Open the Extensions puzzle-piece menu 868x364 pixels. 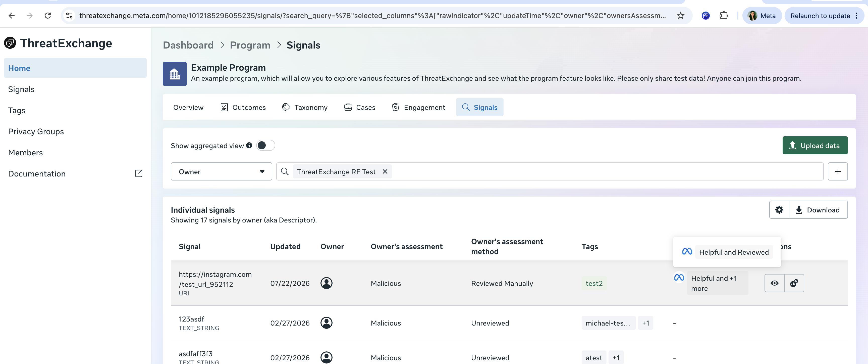pyautogui.click(x=724, y=16)
